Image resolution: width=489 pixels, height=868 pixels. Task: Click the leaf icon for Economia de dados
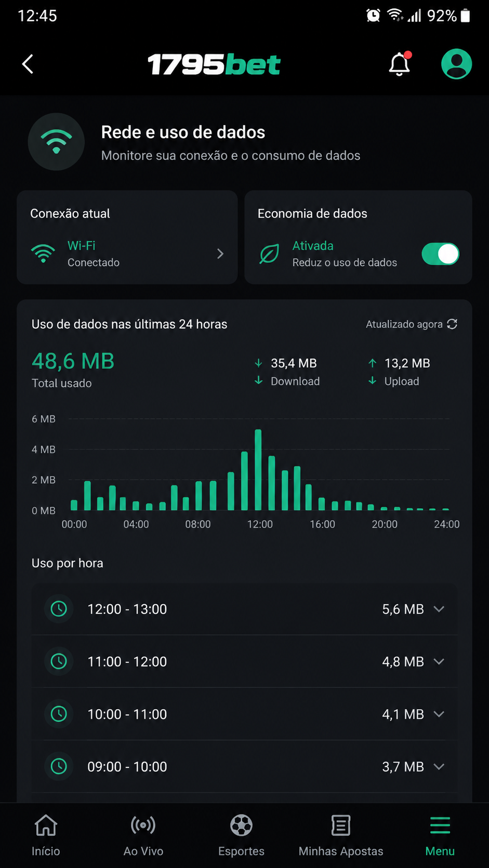(x=269, y=254)
